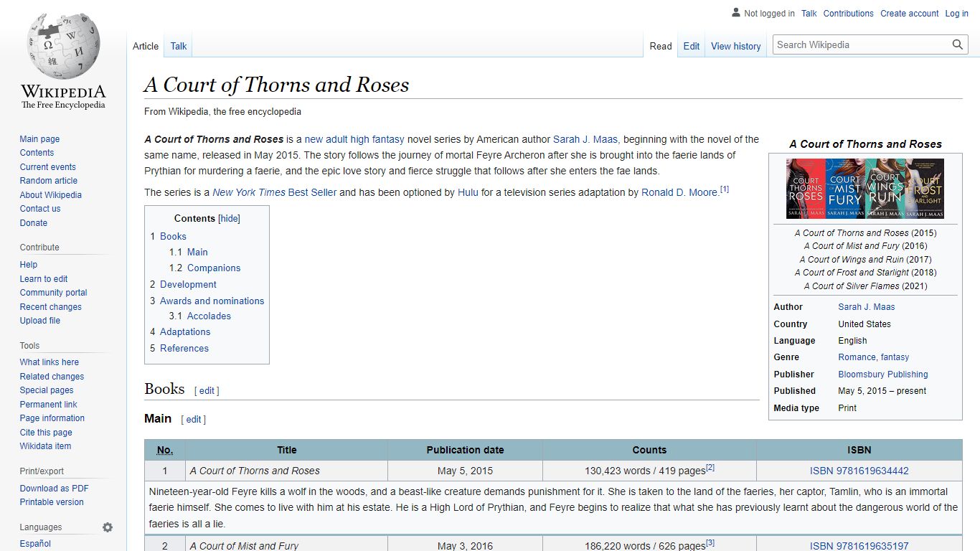Open Romance genre link in infobox
Image resolution: width=980 pixels, height=551 pixels.
857,357
